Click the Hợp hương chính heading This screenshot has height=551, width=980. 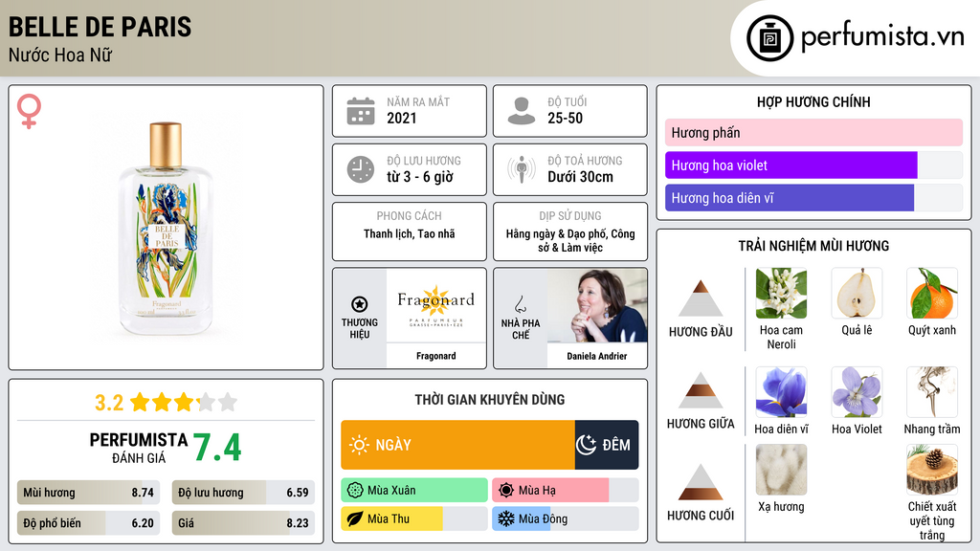pos(813,101)
